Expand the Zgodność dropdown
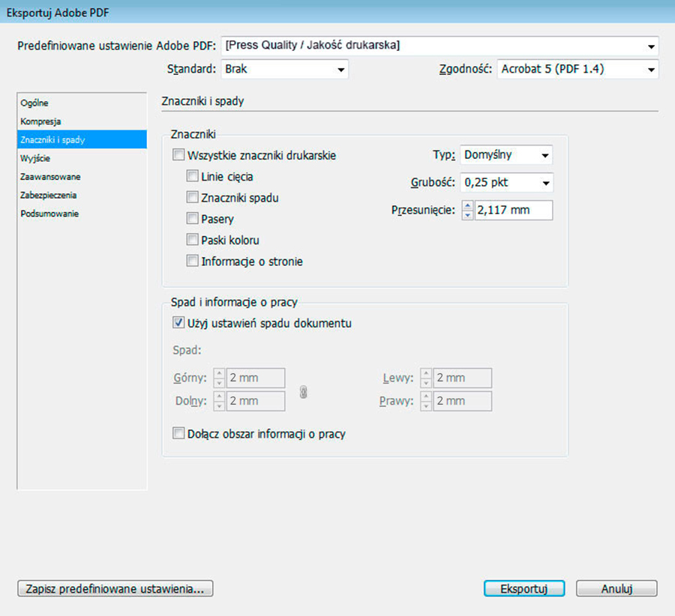The height and width of the screenshot is (616, 675). (x=577, y=69)
